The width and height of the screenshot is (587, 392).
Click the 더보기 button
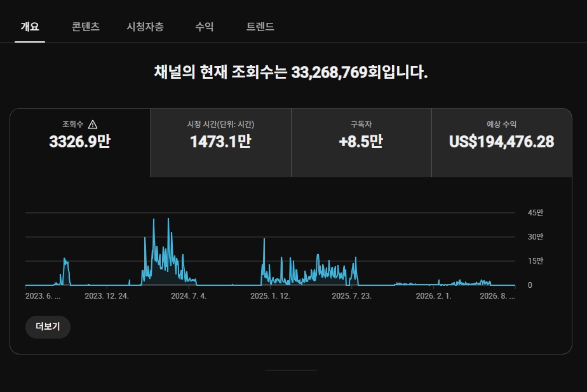48,327
